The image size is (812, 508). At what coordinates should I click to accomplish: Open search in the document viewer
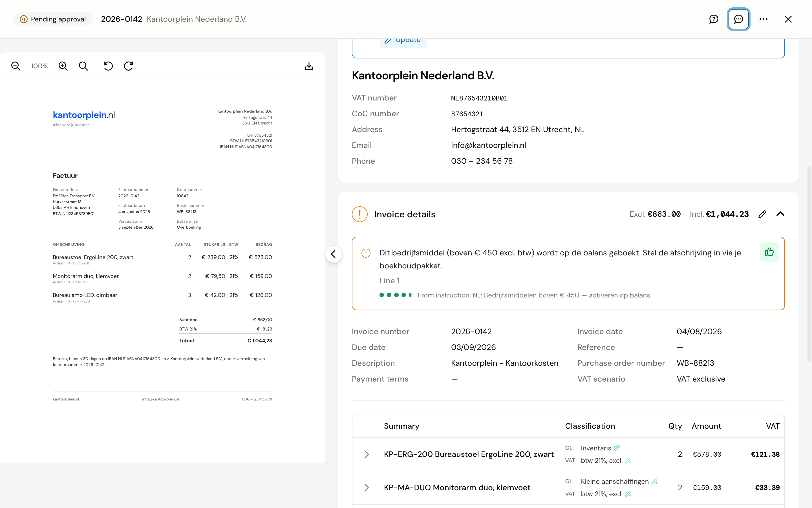tap(83, 66)
